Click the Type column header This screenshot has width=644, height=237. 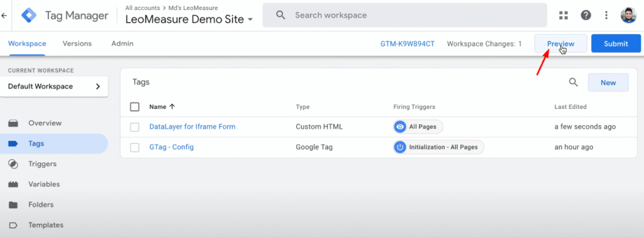click(303, 107)
